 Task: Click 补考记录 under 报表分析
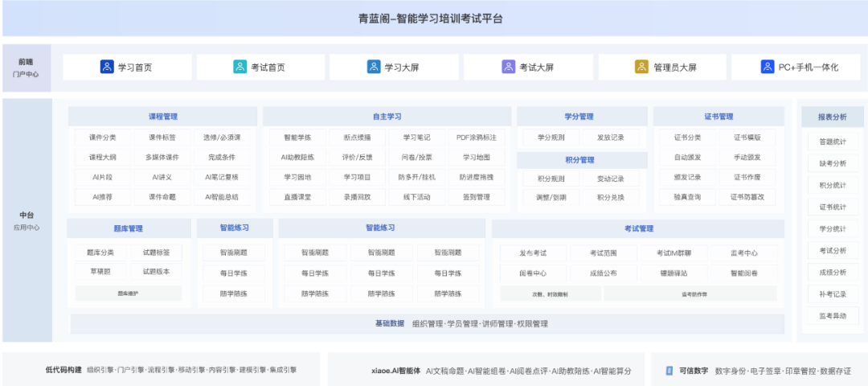coord(833,294)
